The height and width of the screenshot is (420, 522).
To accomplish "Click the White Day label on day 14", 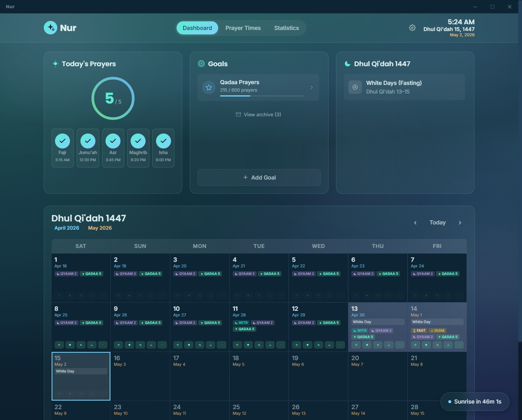I will tap(437, 322).
